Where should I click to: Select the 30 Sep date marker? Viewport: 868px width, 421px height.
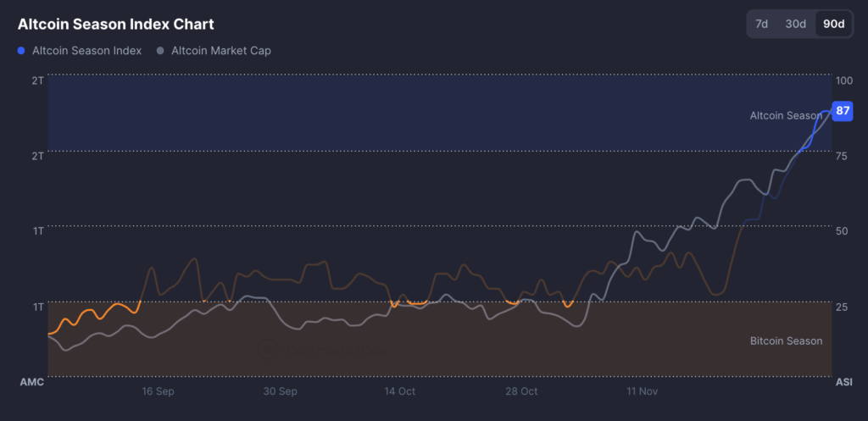280,391
